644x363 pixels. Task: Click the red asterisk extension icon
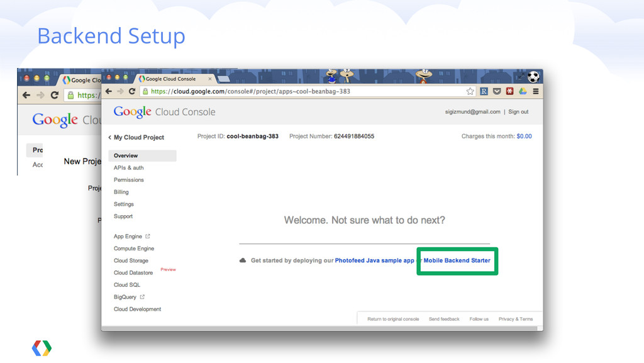pyautogui.click(x=509, y=91)
